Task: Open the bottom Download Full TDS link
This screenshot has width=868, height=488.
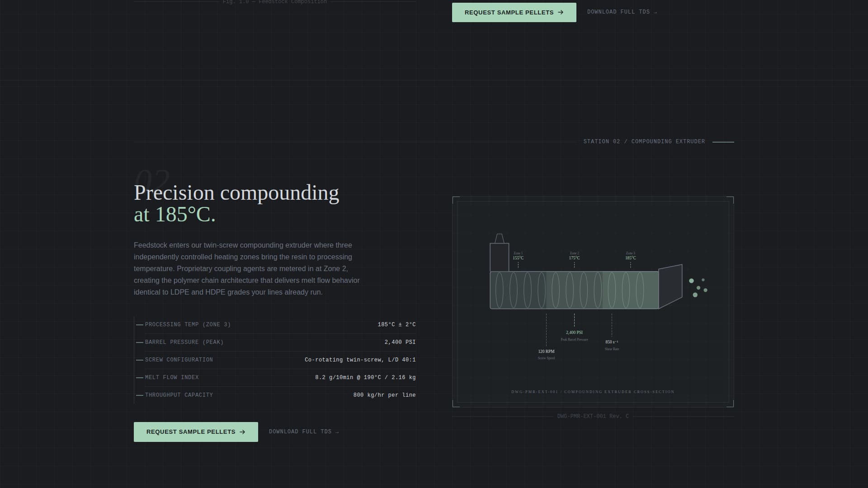Action: (x=301, y=432)
